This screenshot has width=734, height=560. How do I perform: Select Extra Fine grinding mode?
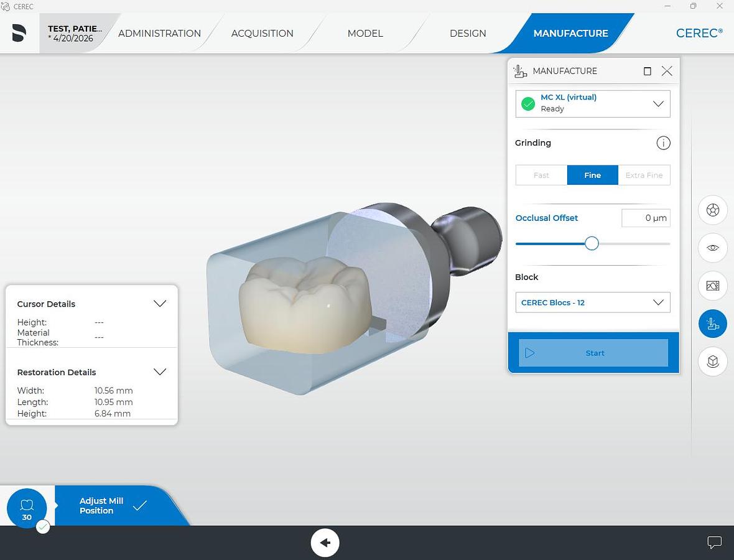pos(644,175)
